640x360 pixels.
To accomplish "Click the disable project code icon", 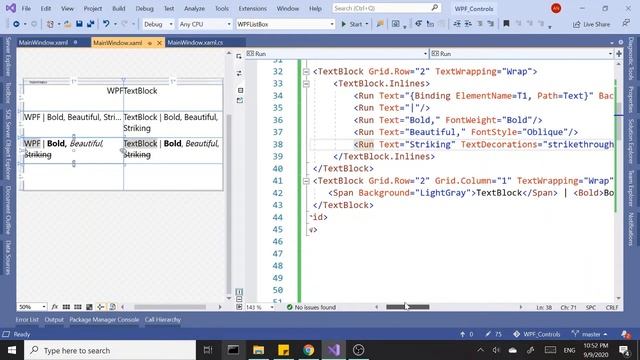I will pos(112,307).
